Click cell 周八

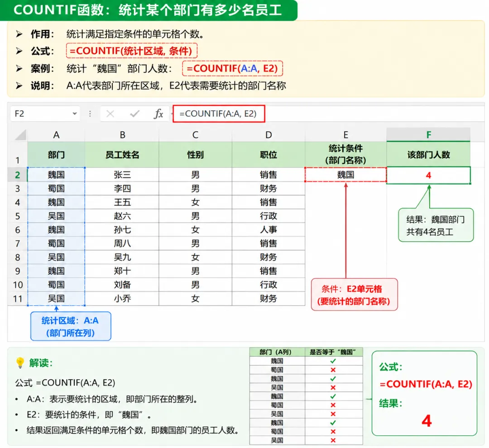pyautogui.click(x=122, y=243)
